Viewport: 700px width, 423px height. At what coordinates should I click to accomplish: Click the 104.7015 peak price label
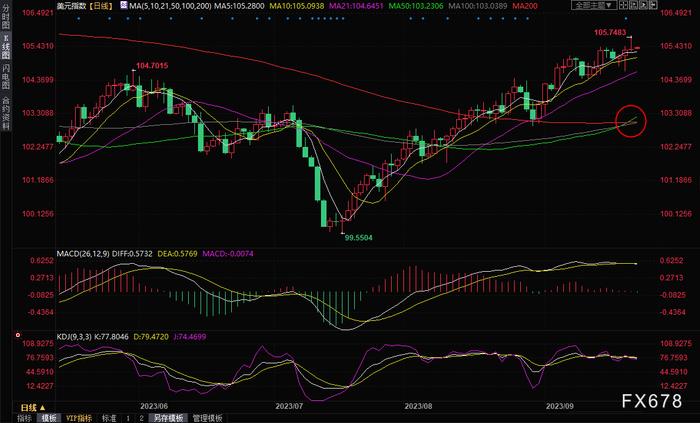pos(152,66)
